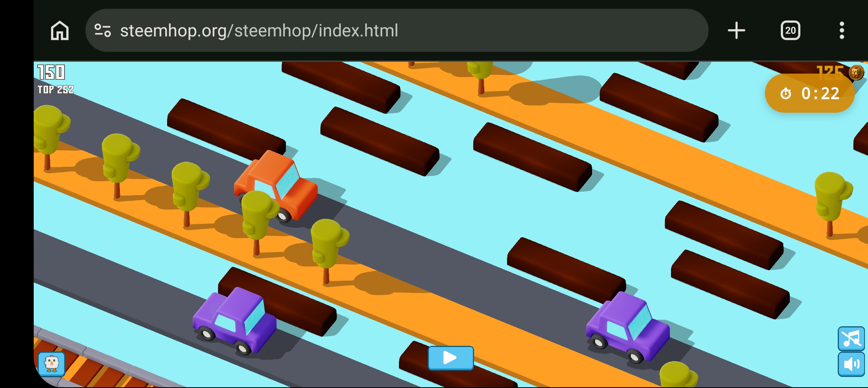Screen dimensions: 868x388
Task: Click the gold coin icon beside 125
Action: (856, 72)
